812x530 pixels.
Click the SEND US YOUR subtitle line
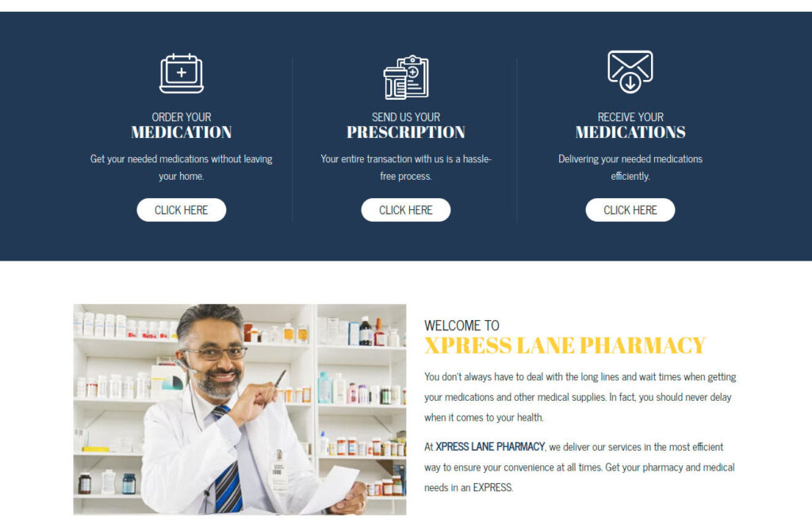(406, 117)
